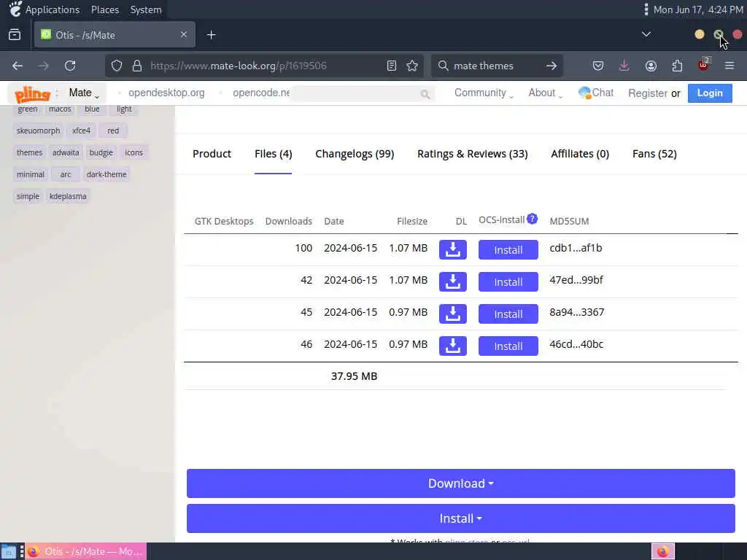Show site security padlock info
The image size is (747, 560).
pos(136,66)
